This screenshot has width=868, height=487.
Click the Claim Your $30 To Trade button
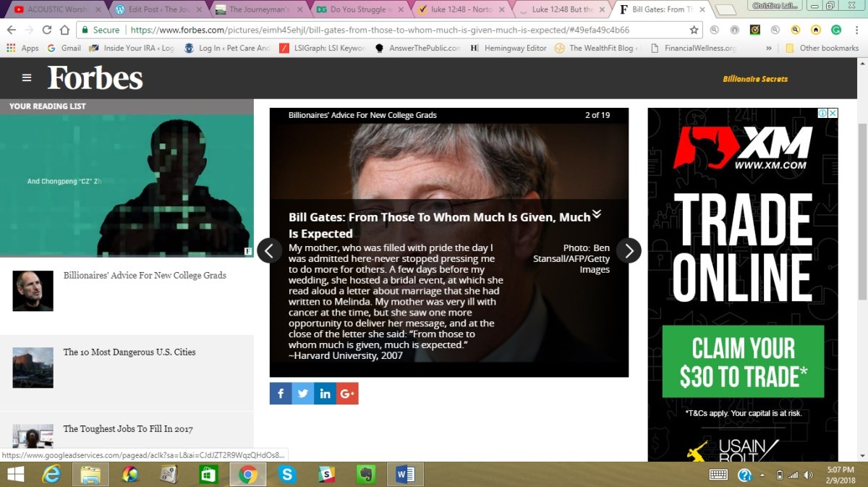point(743,362)
